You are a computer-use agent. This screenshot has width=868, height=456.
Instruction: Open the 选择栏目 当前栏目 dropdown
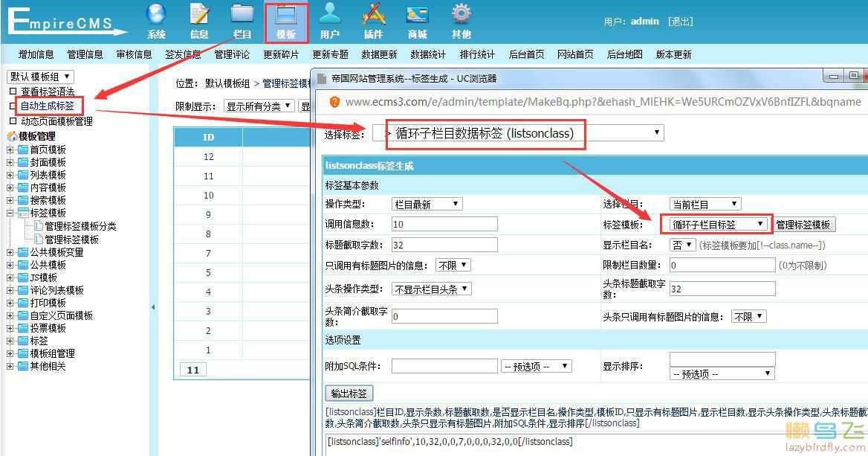(705, 204)
